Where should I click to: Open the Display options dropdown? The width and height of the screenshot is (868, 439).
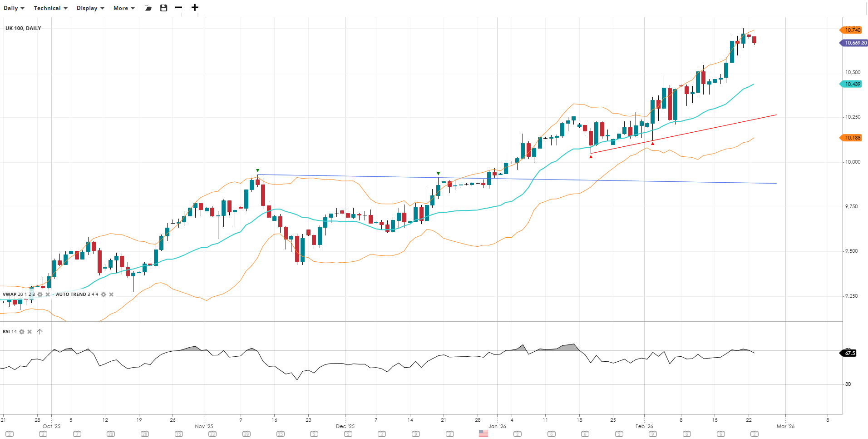click(x=90, y=8)
